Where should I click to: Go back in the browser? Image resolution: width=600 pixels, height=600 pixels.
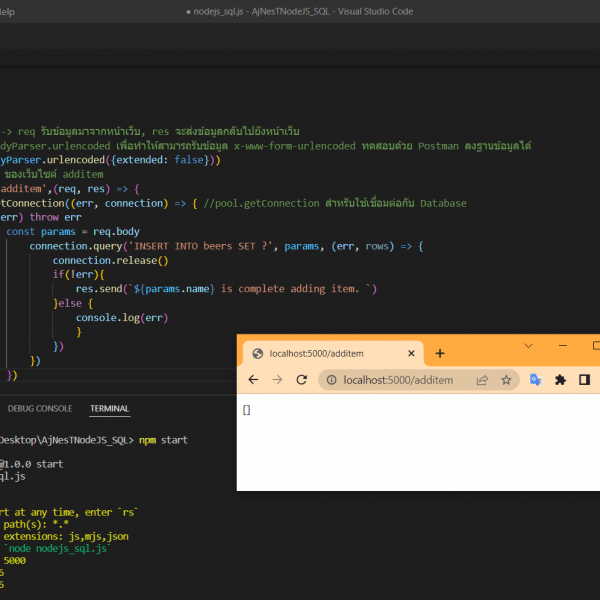(253, 380)
